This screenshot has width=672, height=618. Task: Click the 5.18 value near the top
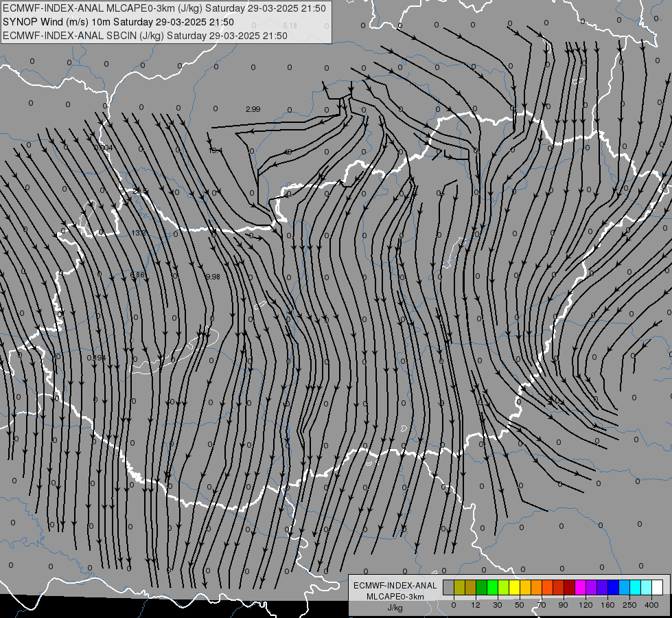tap(290, 25)
